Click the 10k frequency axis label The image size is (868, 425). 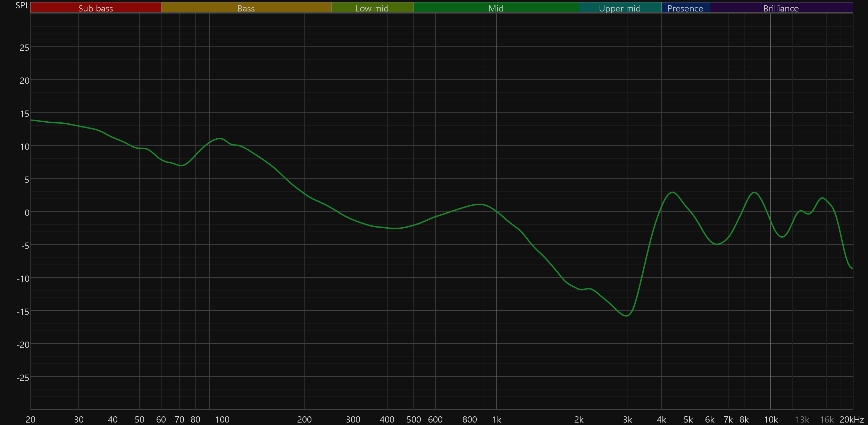pos(771,419)
